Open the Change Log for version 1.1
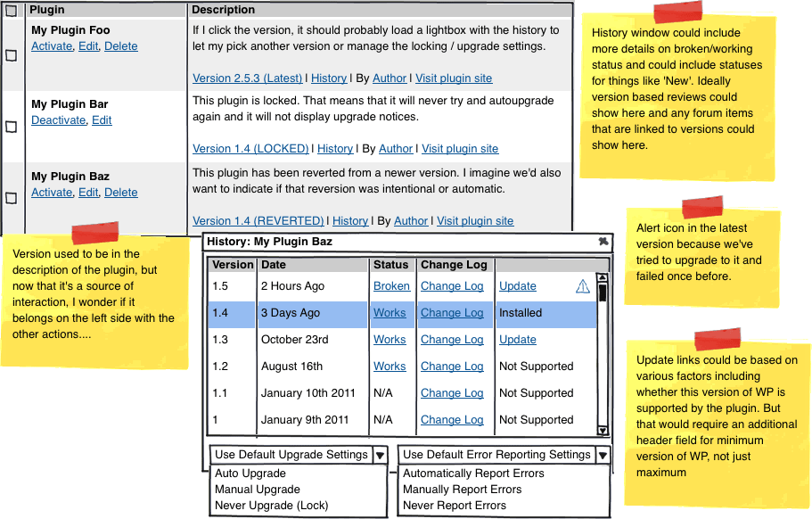Image resolution: width=812 pixels, height=519 pixels. coord(452,393)
